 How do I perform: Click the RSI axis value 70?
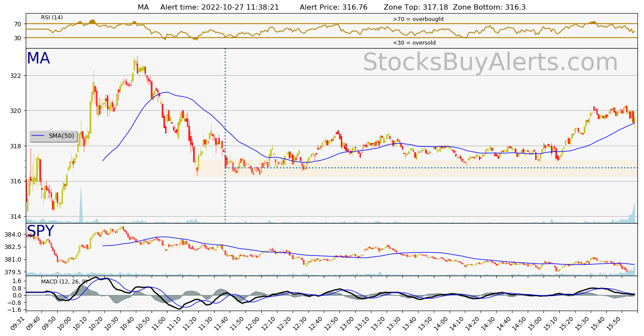coord(17,24)
